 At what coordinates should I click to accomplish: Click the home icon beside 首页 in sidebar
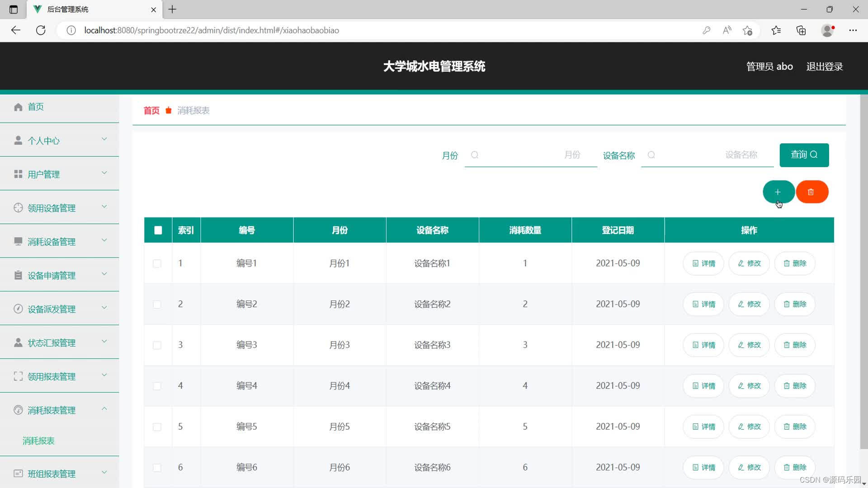[18, 107]
